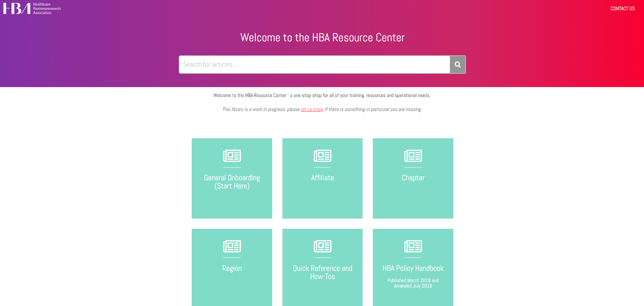
Task: Click the HBA logo in the header
Action: [x=32, y=9]
